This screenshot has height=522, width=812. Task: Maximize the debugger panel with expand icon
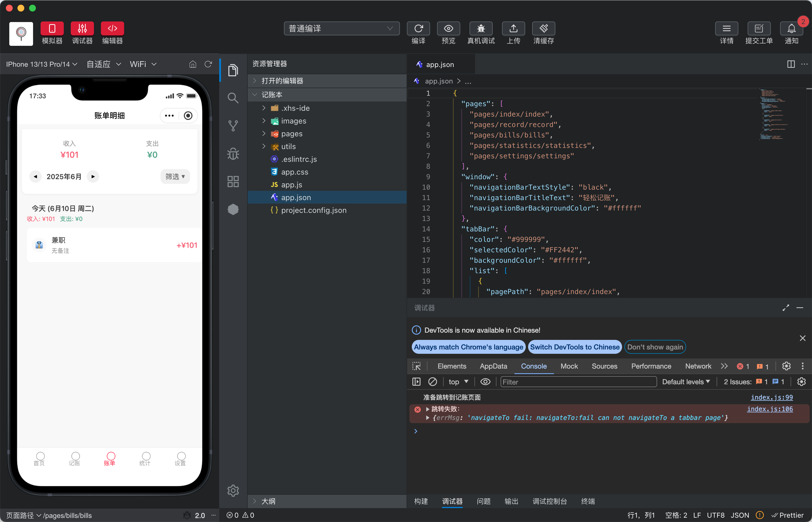(x=786, y=307)
